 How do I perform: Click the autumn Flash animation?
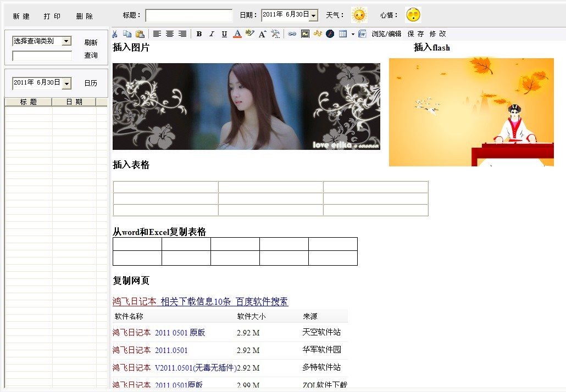pos(471,112)
